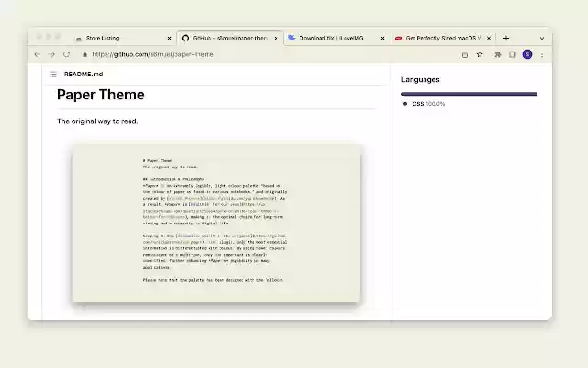Switch to the Store Listing tab
588x368 pixels.
(123, 38)
